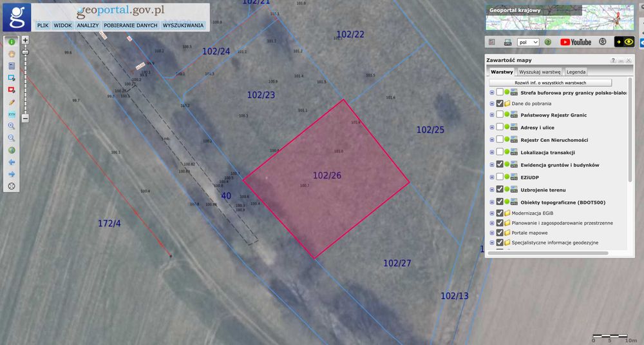644x345 pixels.
Task: Select the zoom-out magnifier tool
Action: (x=12, y=138)
